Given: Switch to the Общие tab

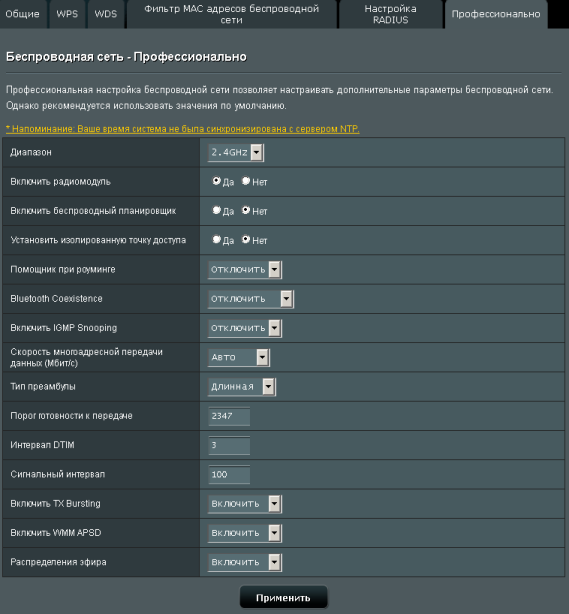Looking at the screenshot, I should click(23, 14).
